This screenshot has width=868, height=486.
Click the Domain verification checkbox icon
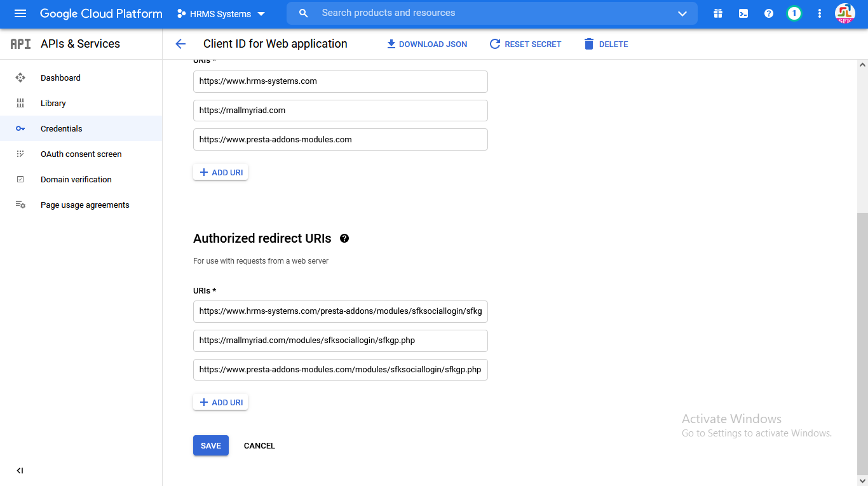pos(20,179)
